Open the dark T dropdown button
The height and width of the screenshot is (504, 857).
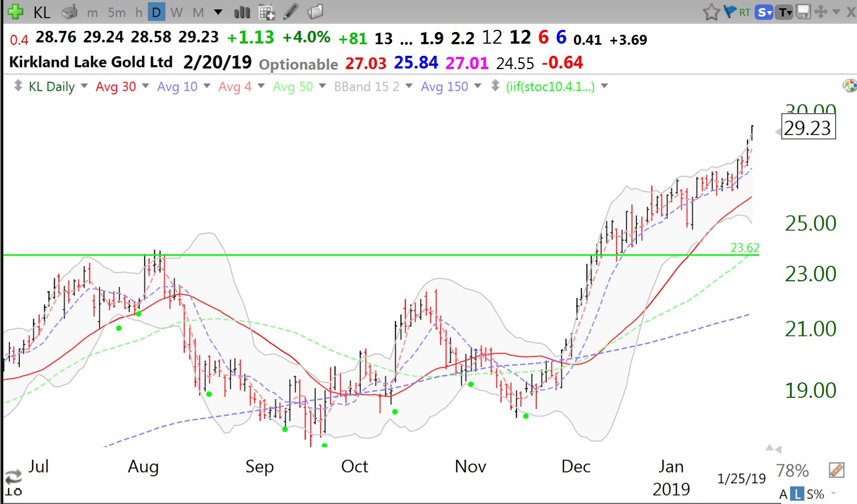785,12
